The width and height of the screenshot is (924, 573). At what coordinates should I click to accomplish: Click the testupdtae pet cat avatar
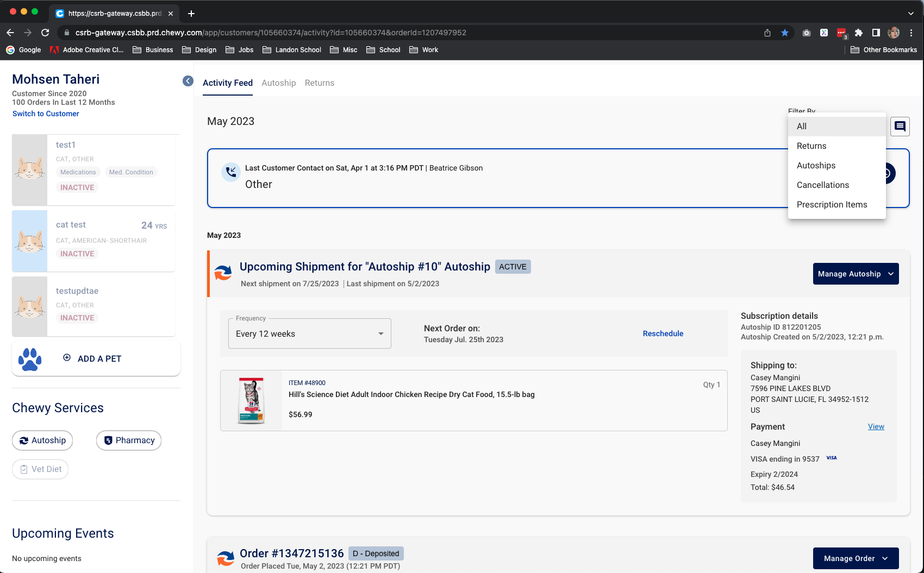click(x=30, y=306)
